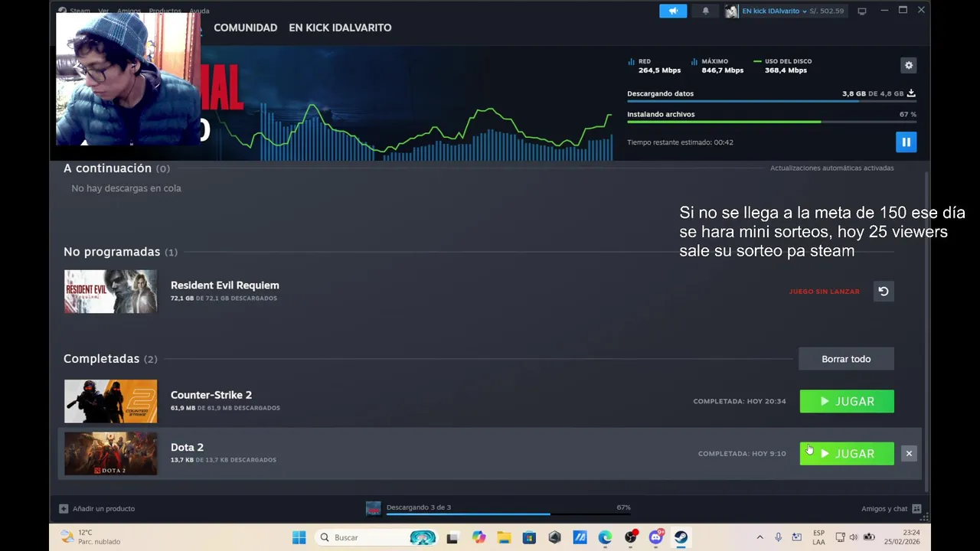The height and width of the screenshot is (551, 980).
Task: Click the microphone tray icon
Action: click(x=778, y=537)
